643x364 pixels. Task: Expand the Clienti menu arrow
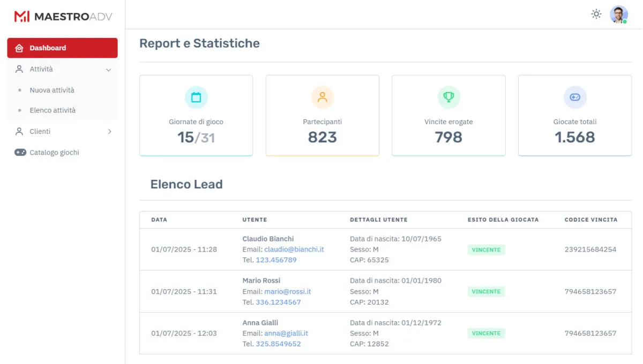click(x=109, y=131)
